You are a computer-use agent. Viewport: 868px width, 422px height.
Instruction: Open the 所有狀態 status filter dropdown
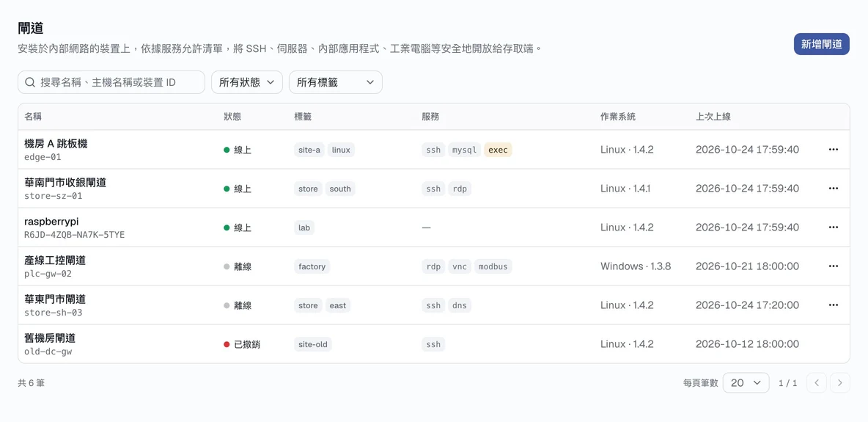247,82
